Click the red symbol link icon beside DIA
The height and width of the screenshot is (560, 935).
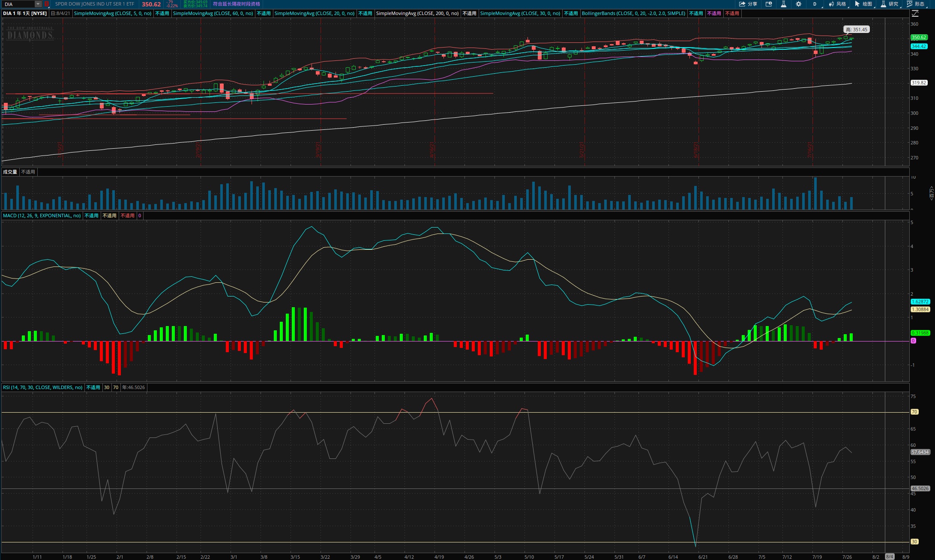coord(47,4)
